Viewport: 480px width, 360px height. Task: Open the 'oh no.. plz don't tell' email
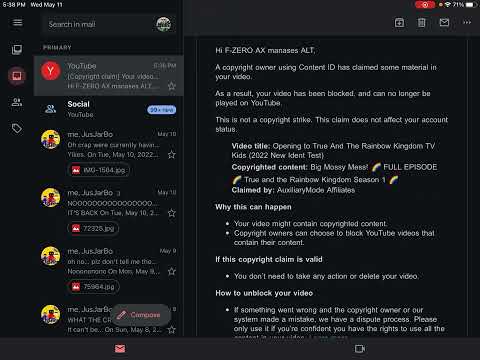coord(108,270)
